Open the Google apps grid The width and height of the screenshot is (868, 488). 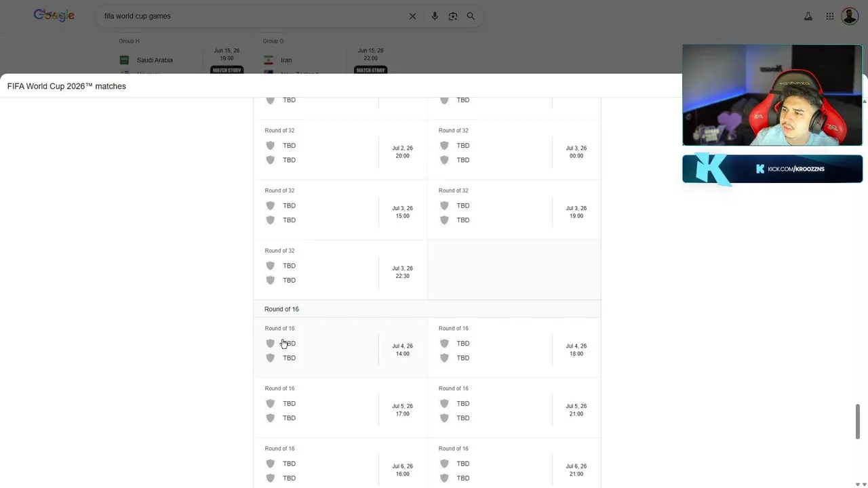click(x=830, y=16)
